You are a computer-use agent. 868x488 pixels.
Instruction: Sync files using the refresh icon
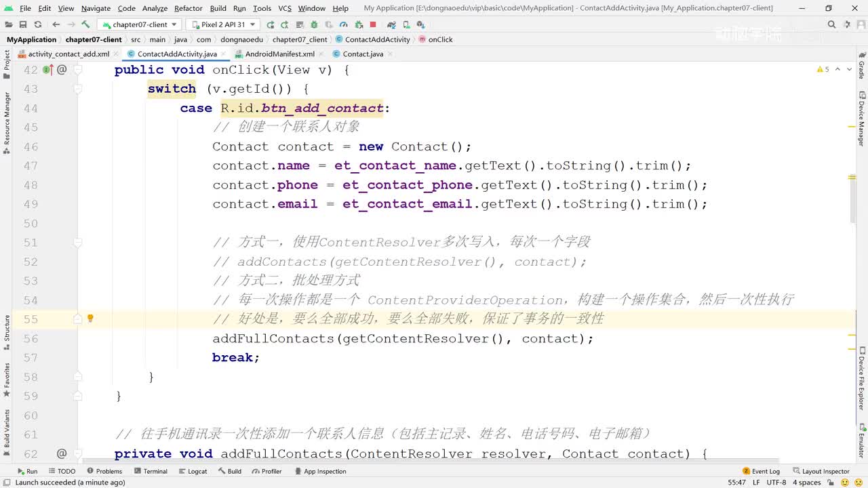pos(38,24)
